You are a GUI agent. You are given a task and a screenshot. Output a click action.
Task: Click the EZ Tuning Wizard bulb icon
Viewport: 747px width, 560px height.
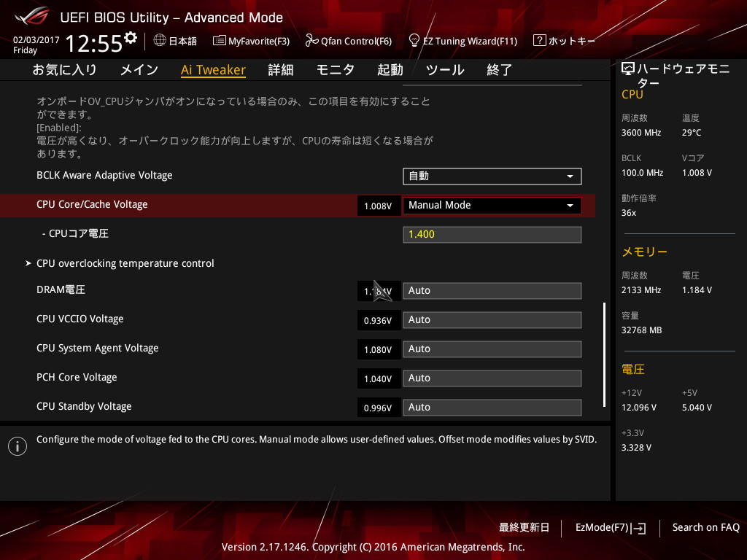pos(414,40)
